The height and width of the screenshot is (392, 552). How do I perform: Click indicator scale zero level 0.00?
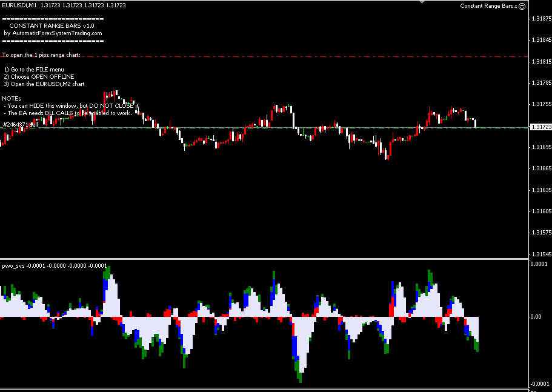pyautogui.click(x=536, y=317)
